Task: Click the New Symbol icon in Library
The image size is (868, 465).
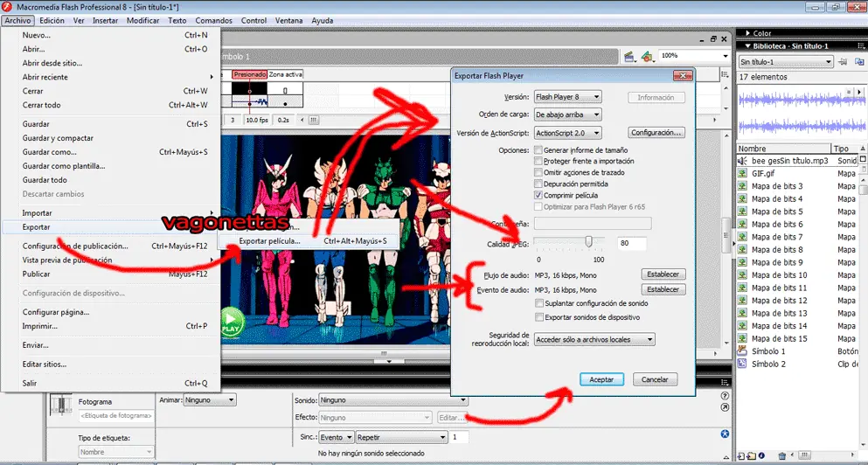Action: 741,456
